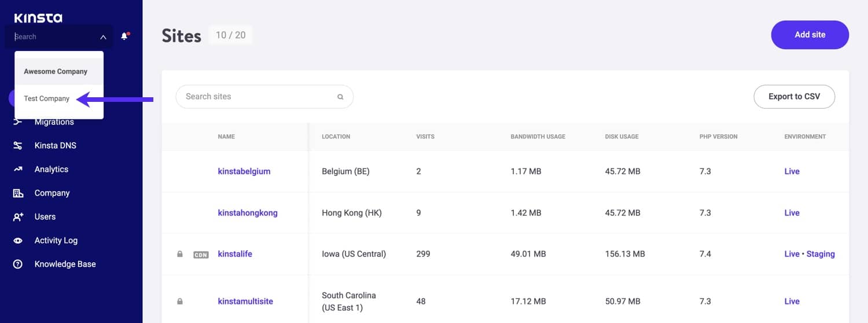Click Iowa (US Central) location cell

(354, 254)
